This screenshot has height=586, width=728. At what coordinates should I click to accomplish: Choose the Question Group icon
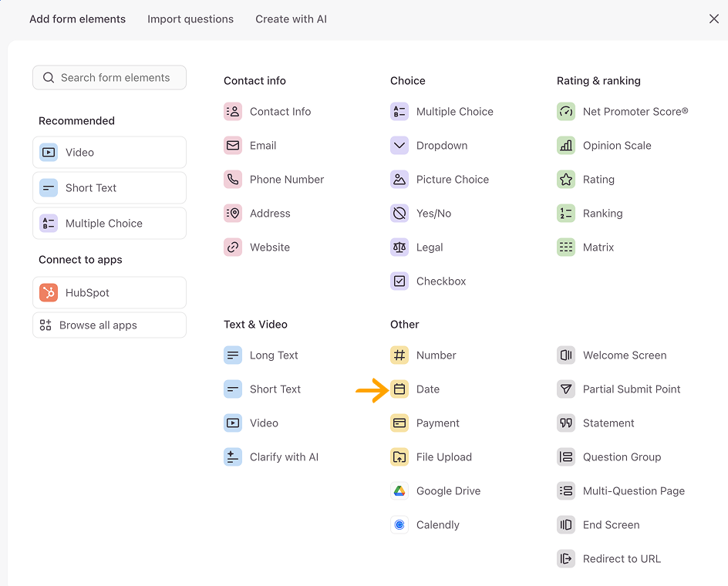pos(566,457)
